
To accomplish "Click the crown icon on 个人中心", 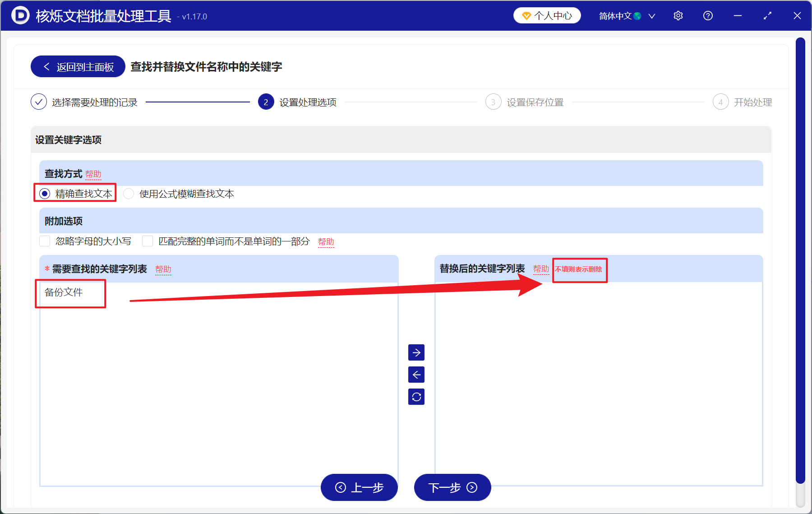I will tap(526, 15).
